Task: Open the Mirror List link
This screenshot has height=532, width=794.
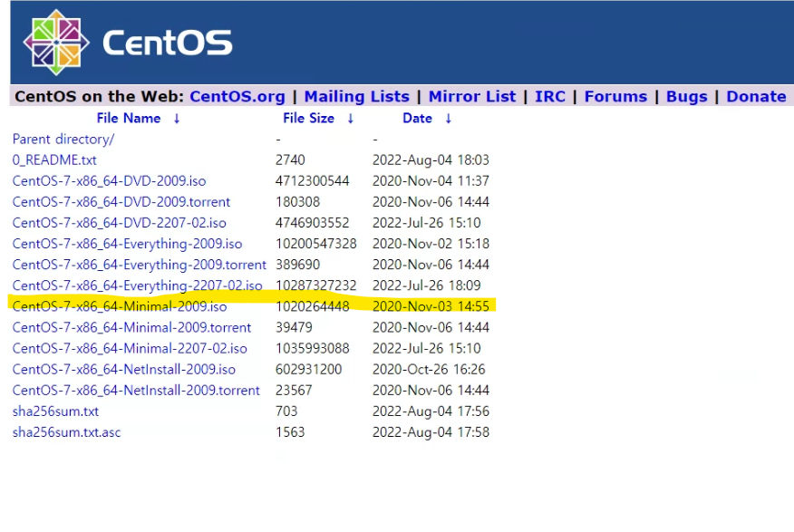Action: (x=472, y=96)
